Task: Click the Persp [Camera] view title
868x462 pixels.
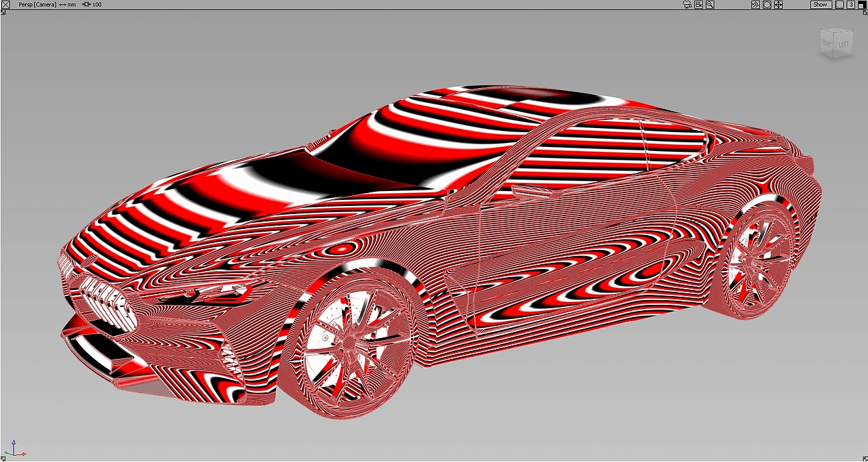Action: [x=38, y=5]
